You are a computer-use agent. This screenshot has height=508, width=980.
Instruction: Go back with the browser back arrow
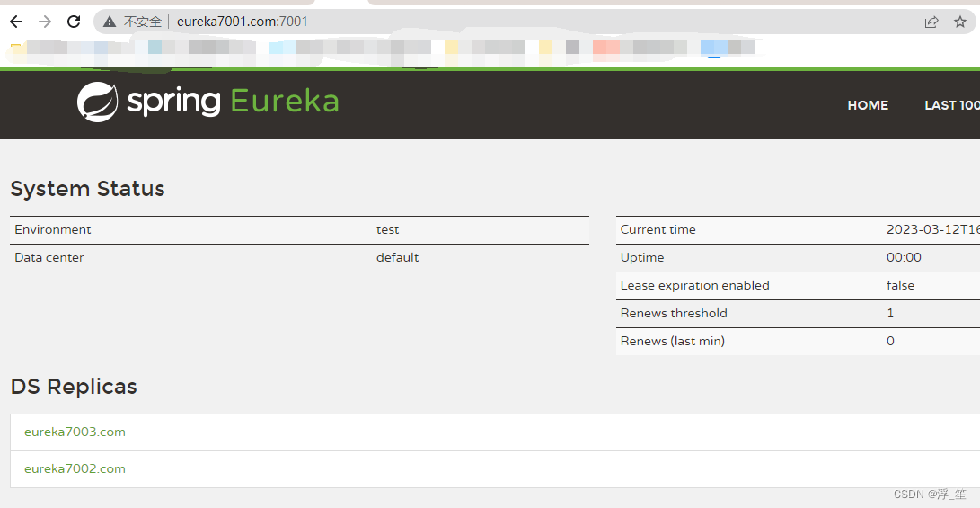[16, 22]
